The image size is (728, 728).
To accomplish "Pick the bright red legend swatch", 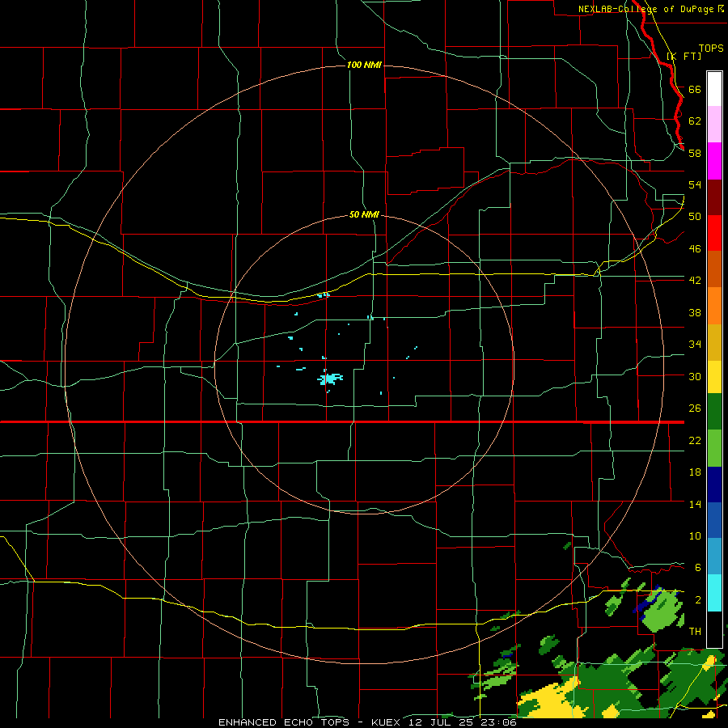I will [714, 233].
